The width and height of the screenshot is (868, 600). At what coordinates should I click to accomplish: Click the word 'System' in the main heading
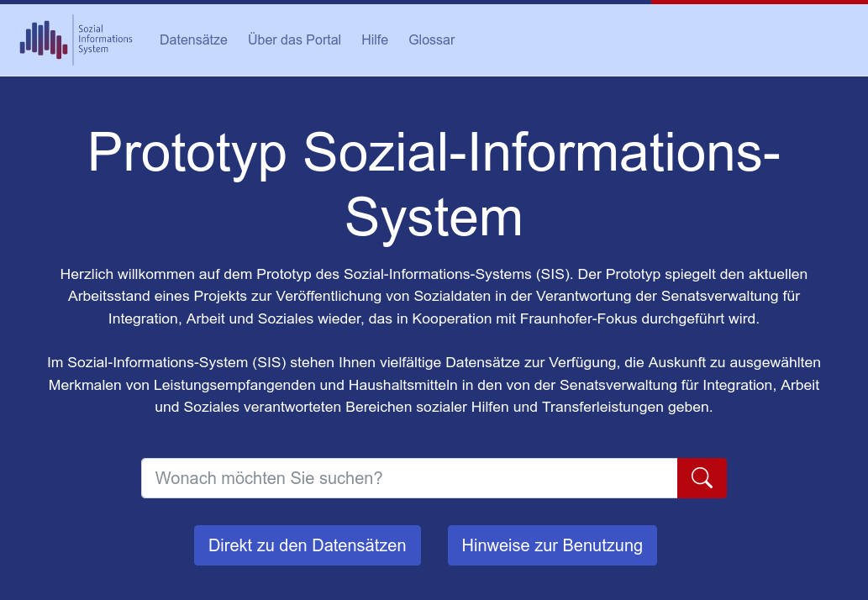pyautogui.click(x=434, y=218)
